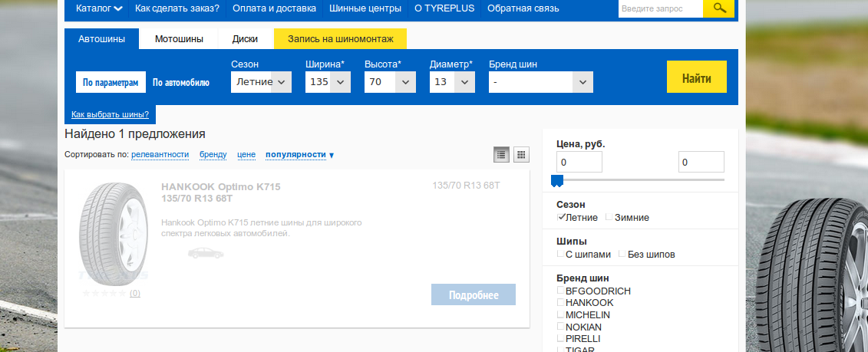Check the BFGOODRICH brand checkbox
868x352 pixels.
(561, 290)
